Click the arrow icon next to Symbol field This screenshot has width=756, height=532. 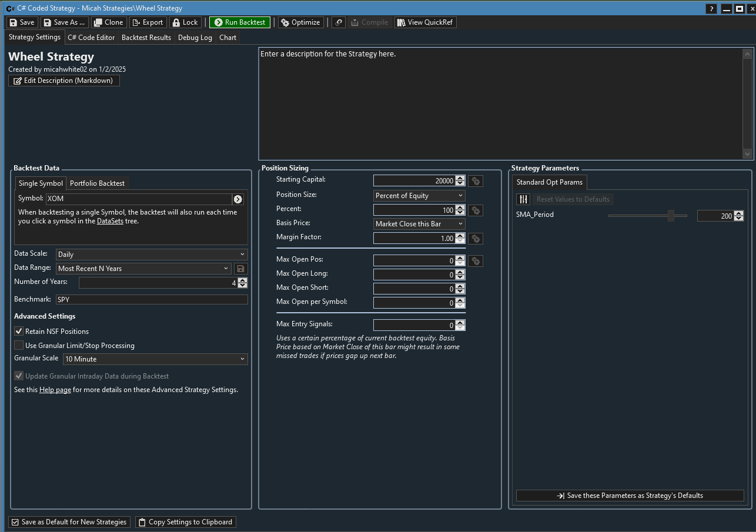pos(237,199)
